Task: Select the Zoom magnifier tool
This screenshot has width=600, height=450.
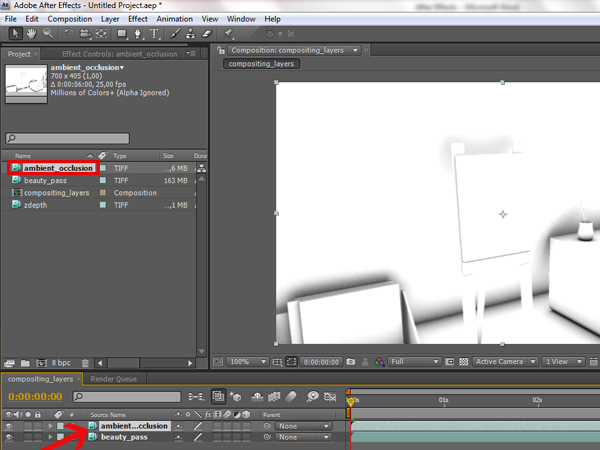Action: pyautogui.click(x=47, y=33)
